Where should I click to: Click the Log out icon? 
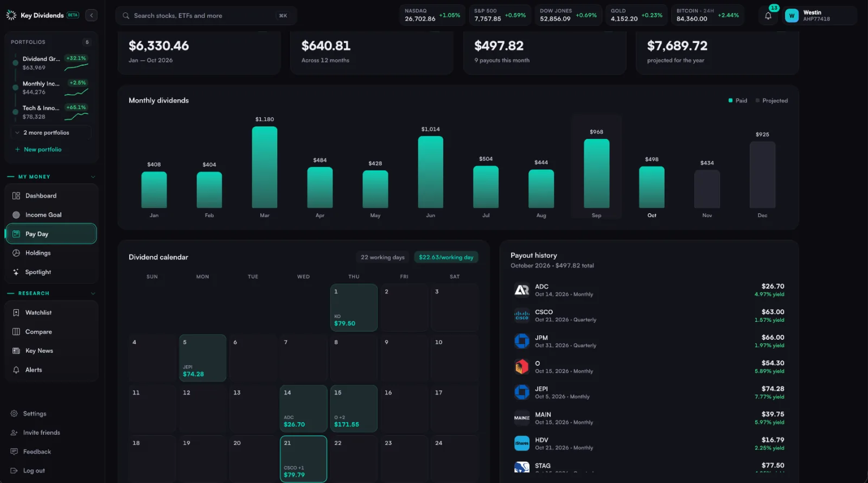pyautogui.click(x=14, y=471)
